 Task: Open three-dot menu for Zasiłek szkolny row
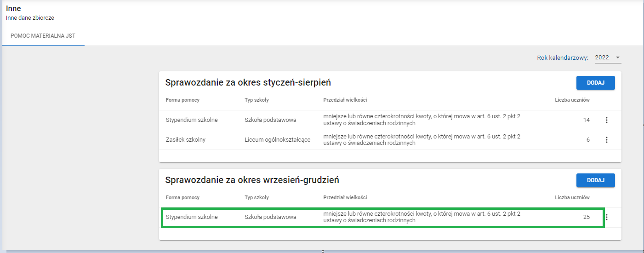click(x=606, y=140)
